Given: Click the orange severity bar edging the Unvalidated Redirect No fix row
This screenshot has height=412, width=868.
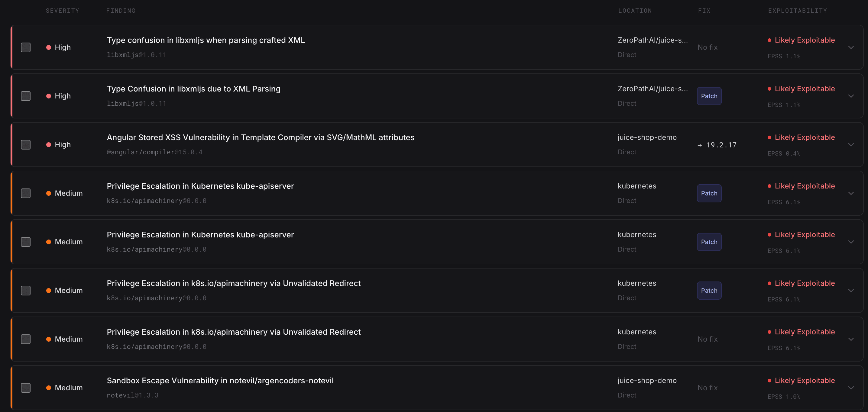Looking at the screenshot, I should click(11, 339).
